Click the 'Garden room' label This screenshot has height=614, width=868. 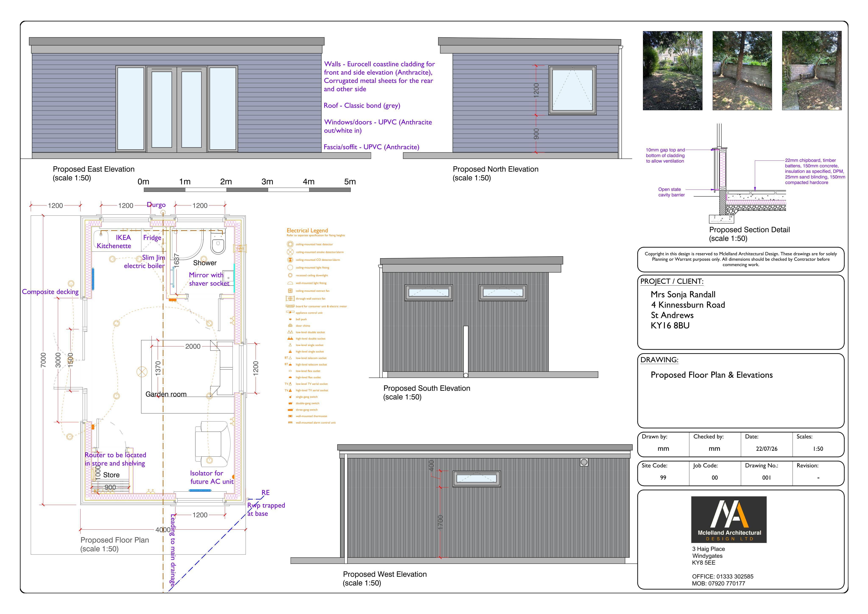[x=166, y=394]
